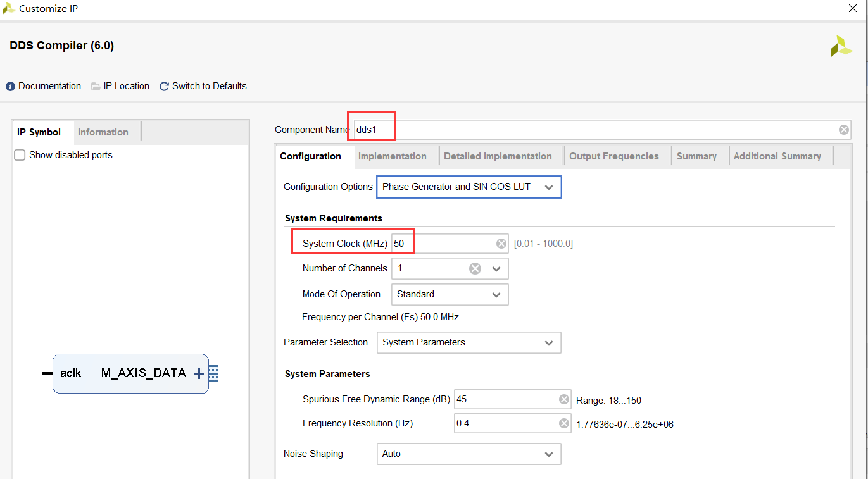This screenshot has width=868, height=479.
Task: Click the Component Name input field
Action: [x=602, y=130]
